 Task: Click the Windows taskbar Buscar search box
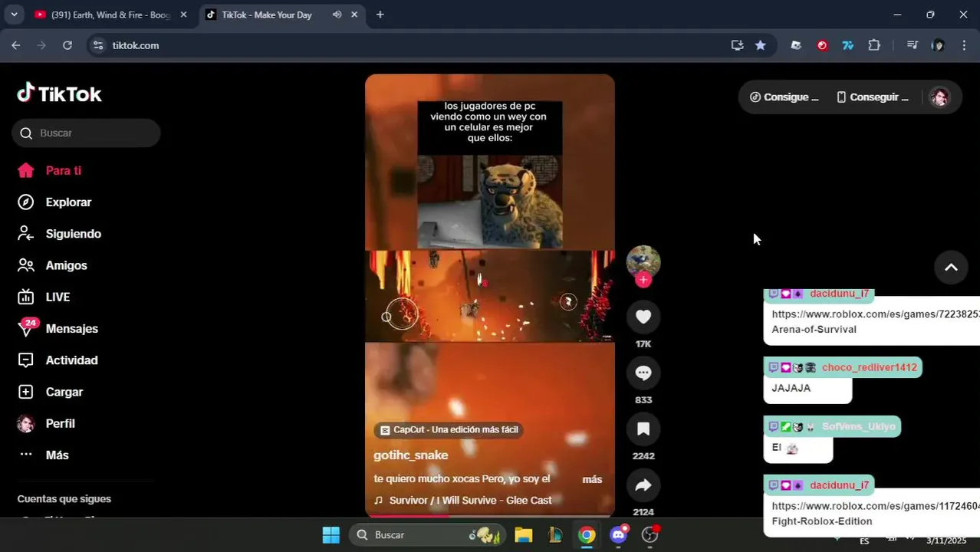coord(428,535)
